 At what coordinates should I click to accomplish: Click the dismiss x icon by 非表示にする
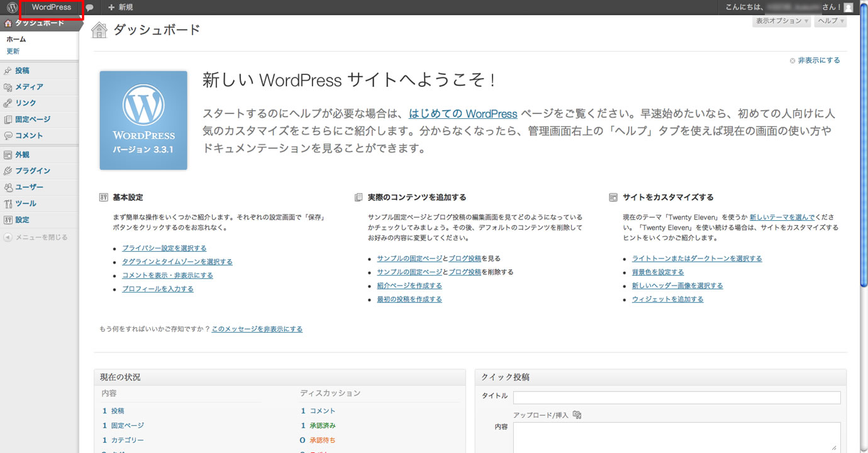click(x=793, y=61)
